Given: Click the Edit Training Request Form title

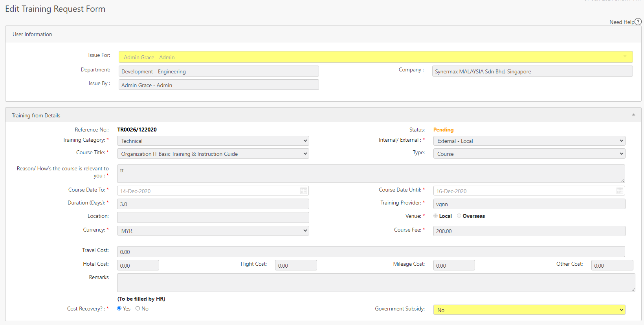Looking at the screenshot, I should pos(55,9).
